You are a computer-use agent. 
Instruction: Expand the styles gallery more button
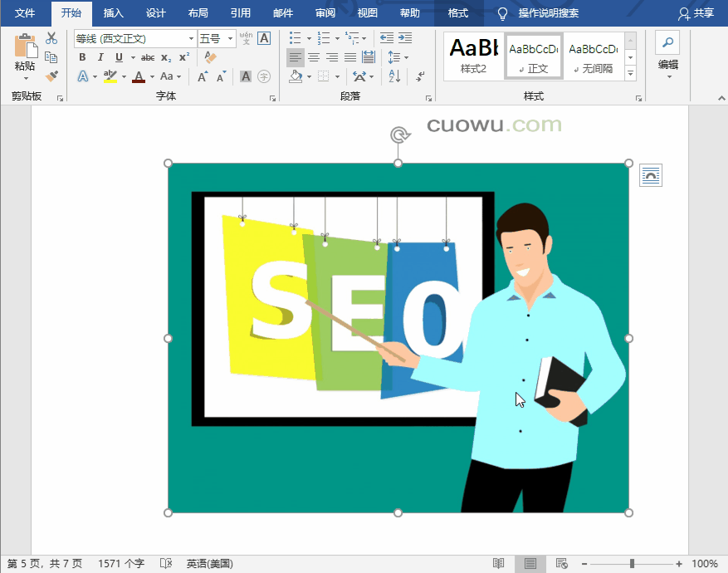click(630, 73)
